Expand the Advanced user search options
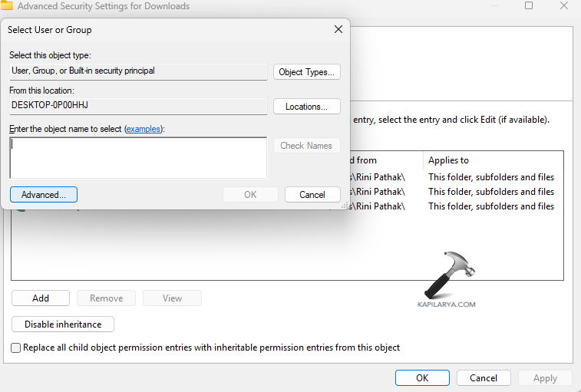 [44, 195]
